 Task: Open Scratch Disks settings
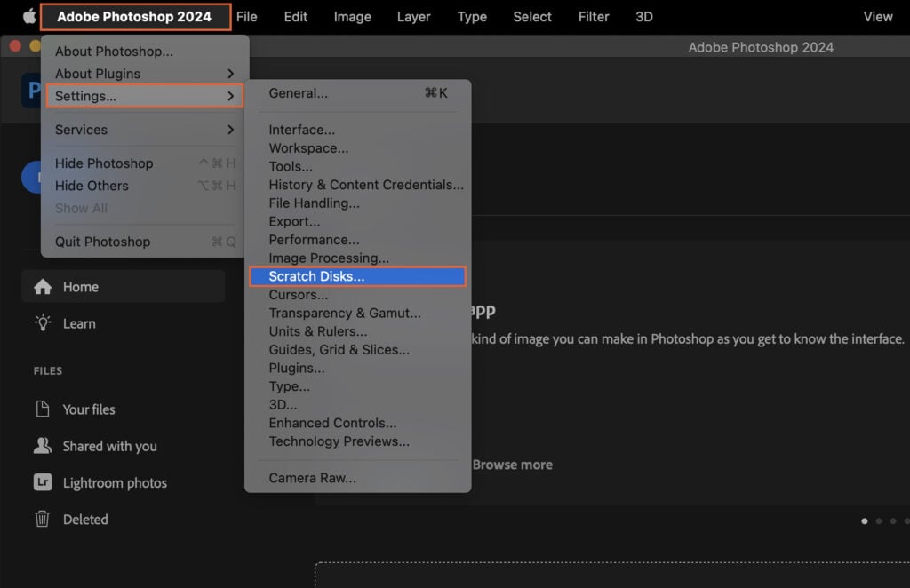click(315, 276)
